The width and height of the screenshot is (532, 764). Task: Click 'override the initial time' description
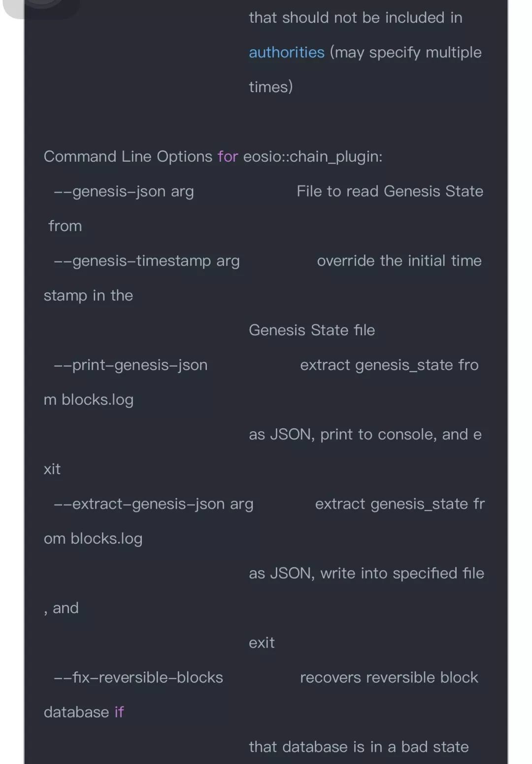coord(399,261)
